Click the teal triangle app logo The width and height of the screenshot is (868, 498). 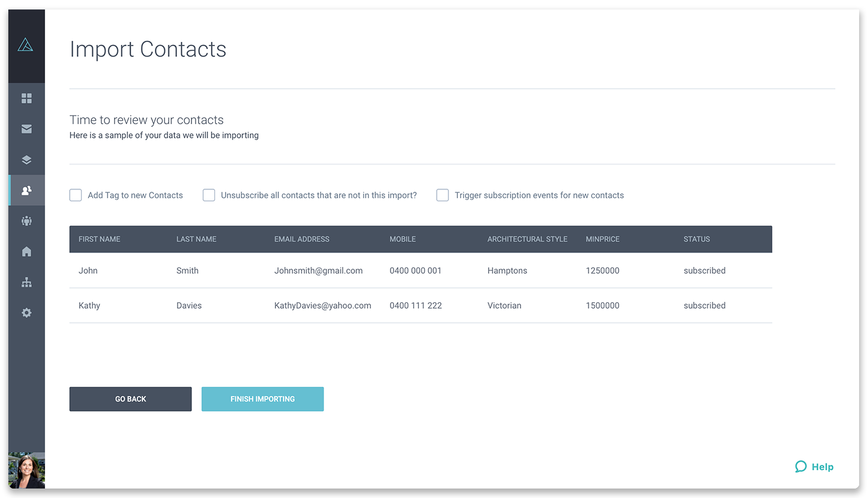(x=27, y=44)
